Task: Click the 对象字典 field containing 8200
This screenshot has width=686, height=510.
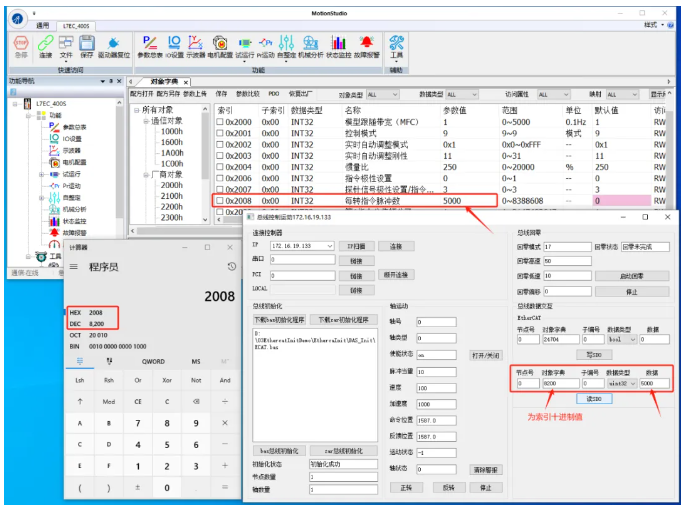Action: coord(561,384)
